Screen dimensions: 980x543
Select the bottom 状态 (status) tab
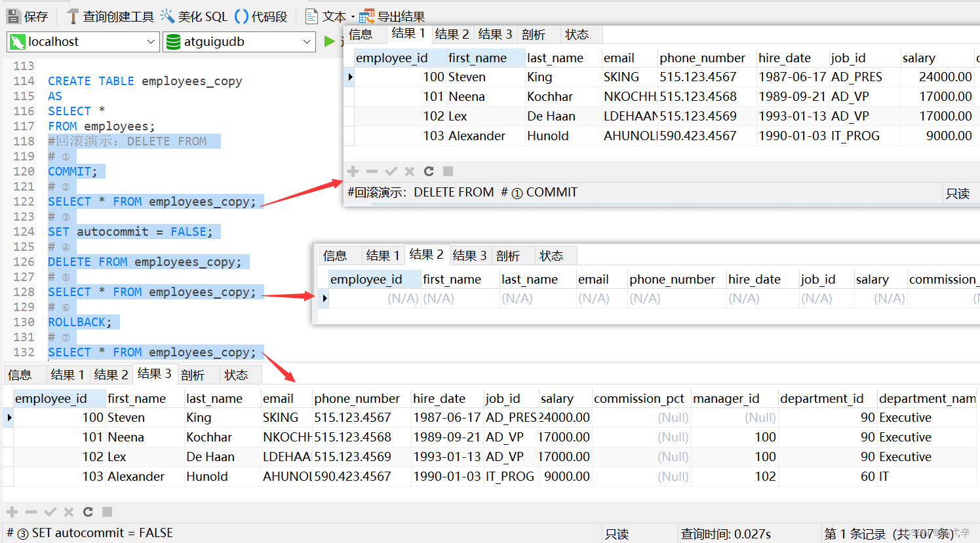click(236, 375)
